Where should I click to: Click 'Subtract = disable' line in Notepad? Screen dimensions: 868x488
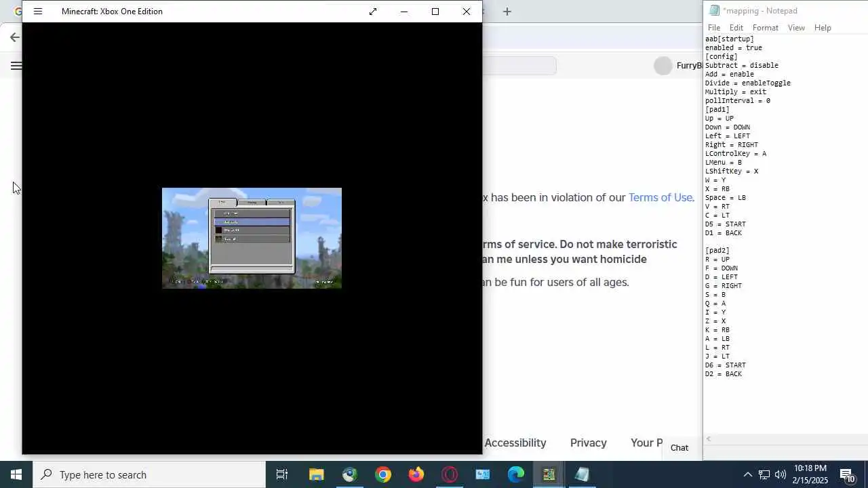click(x=742, y=66)
